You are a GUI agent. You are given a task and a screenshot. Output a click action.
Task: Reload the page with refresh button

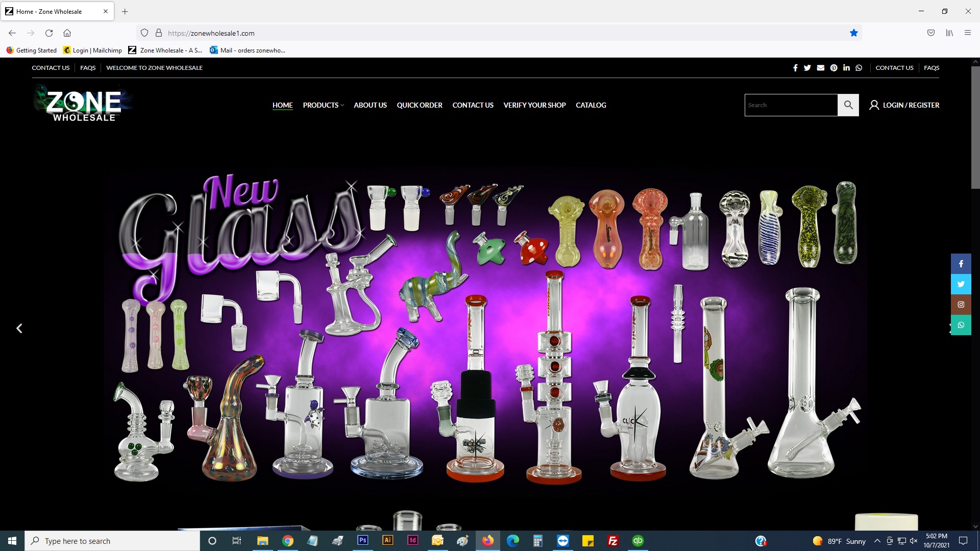coord(49,33)
